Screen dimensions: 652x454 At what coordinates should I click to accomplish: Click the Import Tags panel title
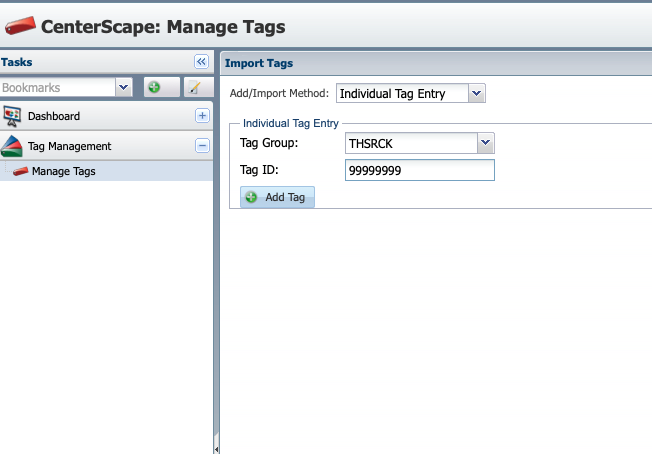point(259,63)
